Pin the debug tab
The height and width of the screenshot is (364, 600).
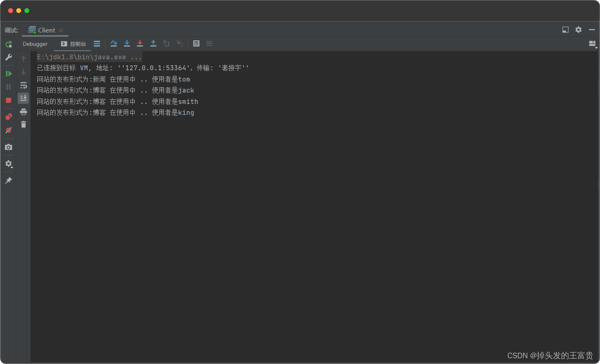point(9,180)
